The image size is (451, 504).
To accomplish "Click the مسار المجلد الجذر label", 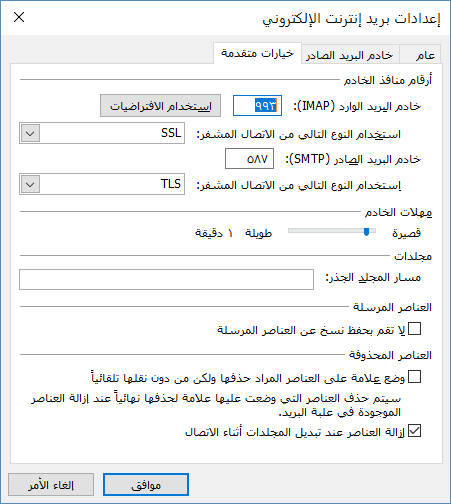I will point(373,277).
